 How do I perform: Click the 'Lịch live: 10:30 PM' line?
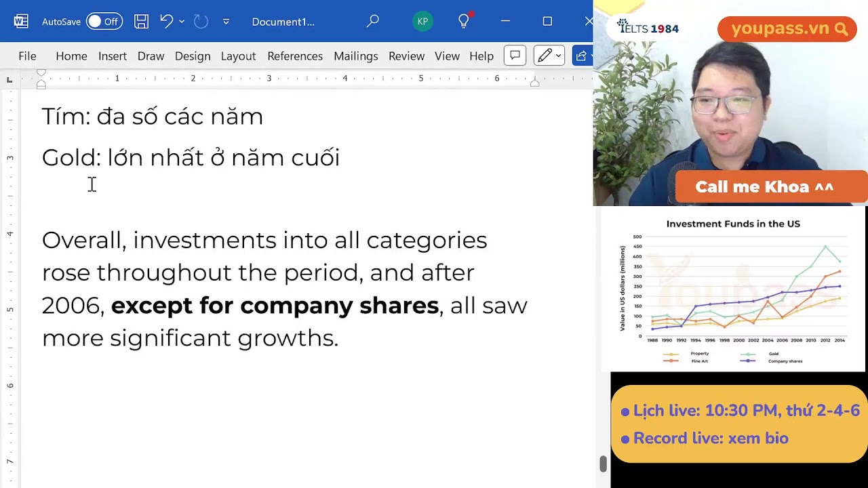coord(740,411)
